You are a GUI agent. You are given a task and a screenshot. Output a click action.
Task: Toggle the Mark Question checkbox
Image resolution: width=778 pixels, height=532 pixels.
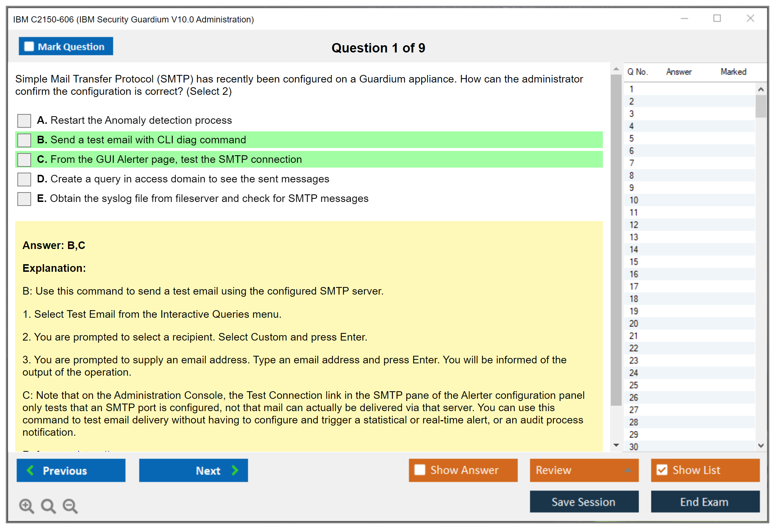pyautogui.click(x=29, y=47)
